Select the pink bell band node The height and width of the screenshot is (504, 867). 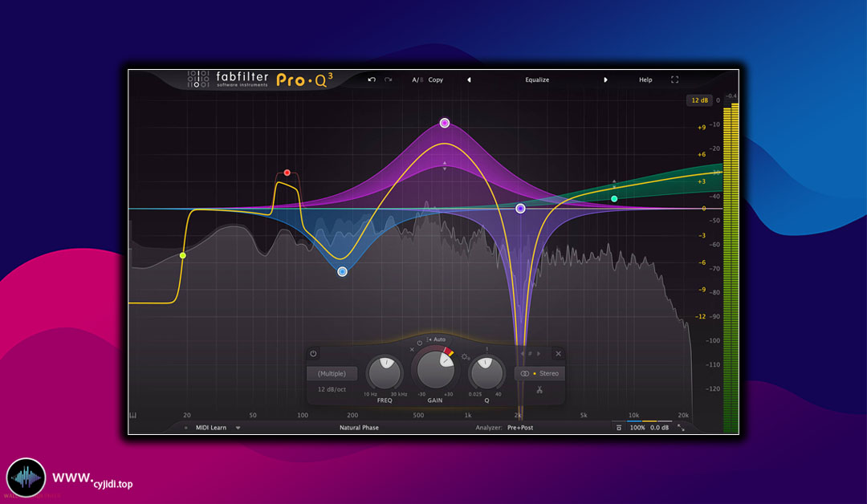click(445, 123)
